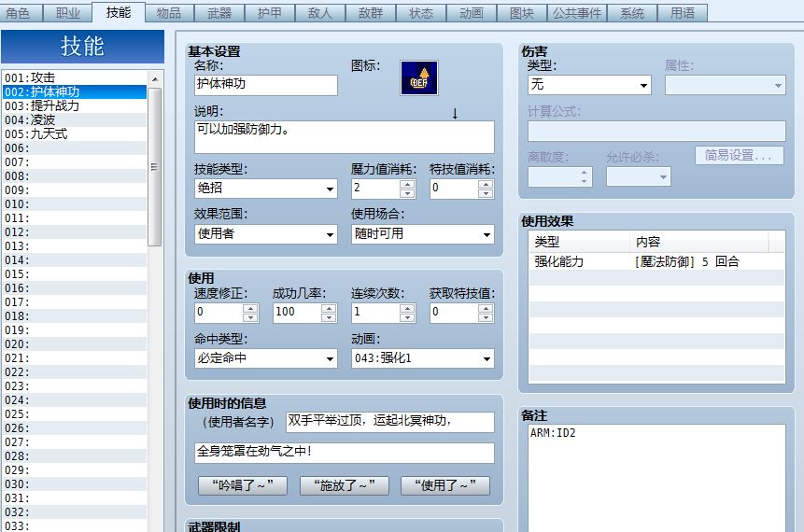Switch to the 武器 tab
The image size is (804, 532).
click(219, 13)
